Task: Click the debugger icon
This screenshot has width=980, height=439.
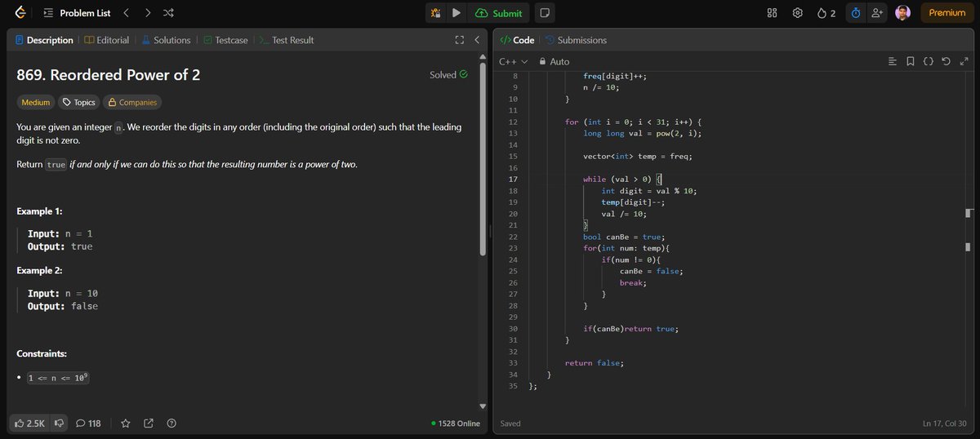Action: pos(436,13)
